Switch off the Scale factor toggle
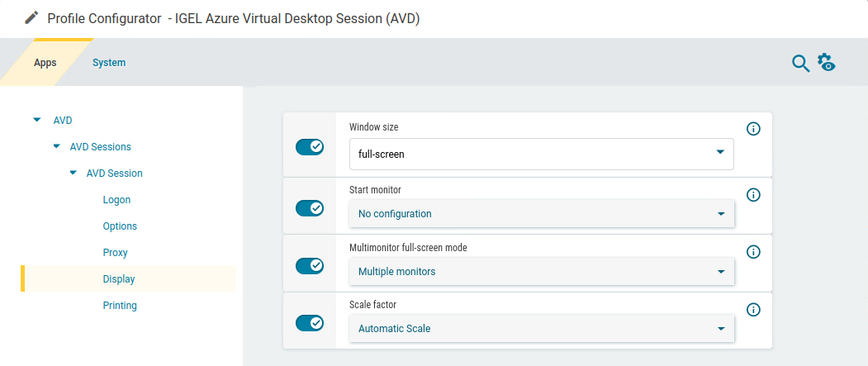868x366 pixels. pos(310,323)
